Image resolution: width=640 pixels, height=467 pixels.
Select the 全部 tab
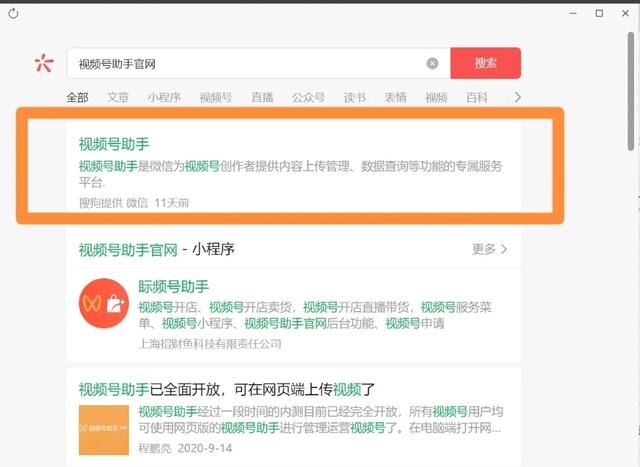(x=77, y=98)
